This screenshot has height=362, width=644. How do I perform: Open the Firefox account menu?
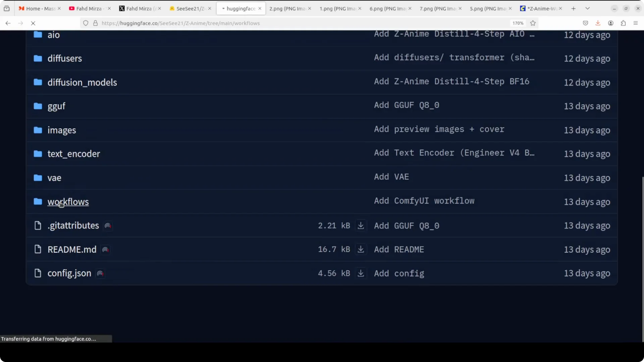tap(611, 23)
